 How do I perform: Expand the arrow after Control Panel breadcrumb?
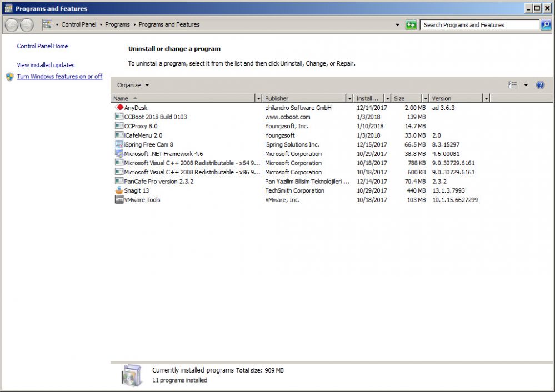pos(101,25)
